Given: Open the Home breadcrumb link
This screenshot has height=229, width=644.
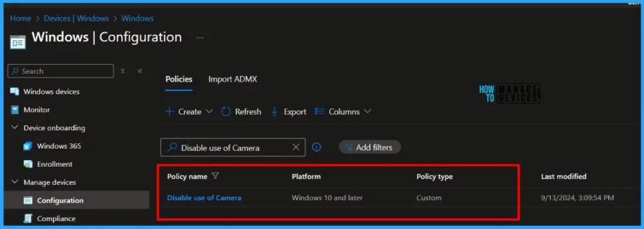Looking at the screenshot, I should coord(21,18).
